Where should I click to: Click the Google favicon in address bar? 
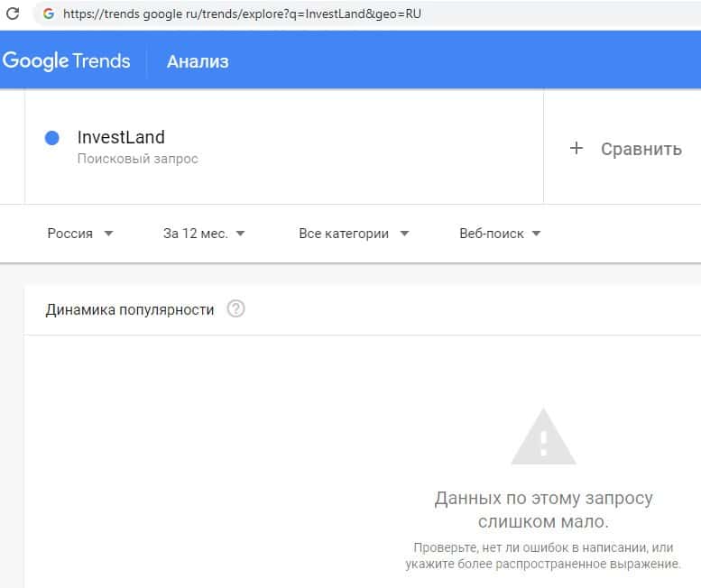pyautogui.click(x=48, y=14)
